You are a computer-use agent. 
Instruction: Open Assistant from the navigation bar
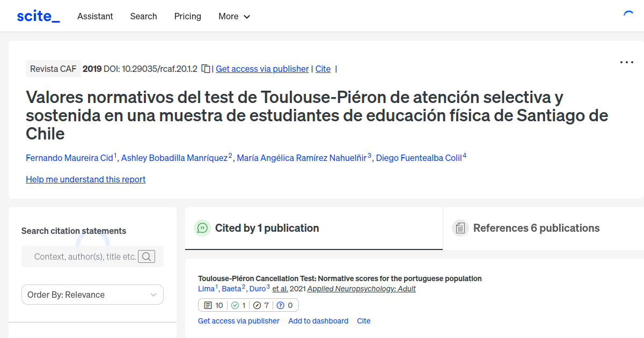click(95, 16)
